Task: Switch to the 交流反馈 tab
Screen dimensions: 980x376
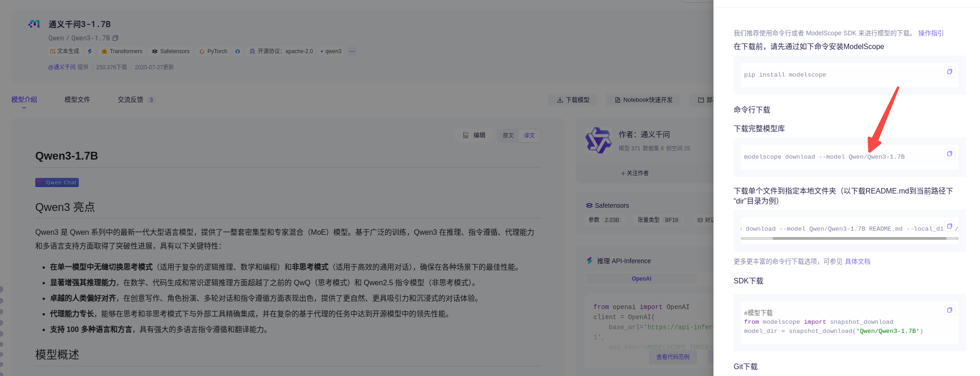Action: click(136, 100)
